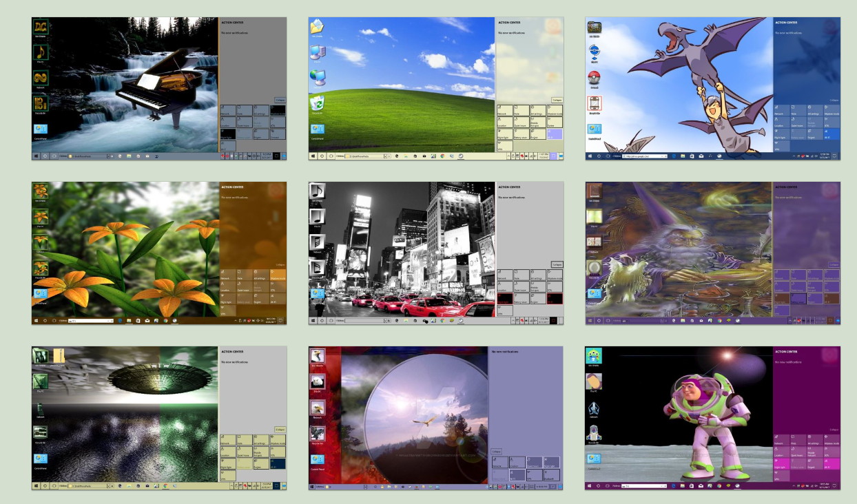Show hidden tray icons on Bliss taskbar
Viewport: 857px width, 504px height.
coord(508,156)
